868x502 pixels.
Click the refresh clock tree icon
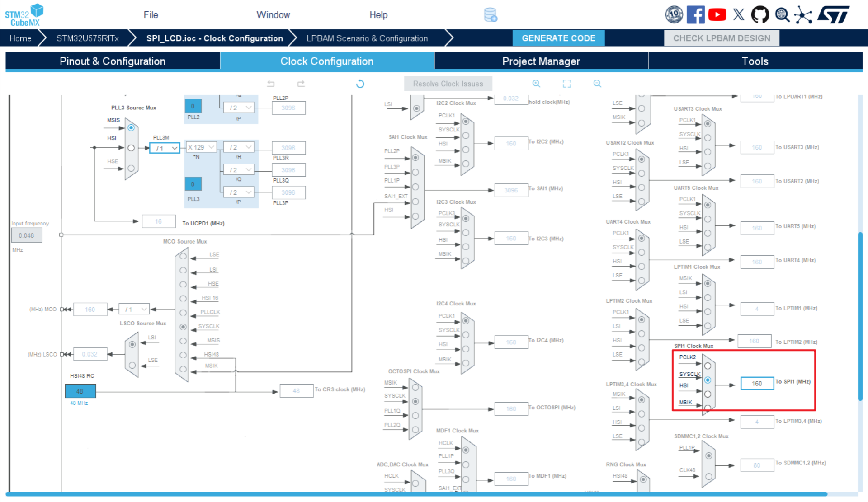pos(360,84)
